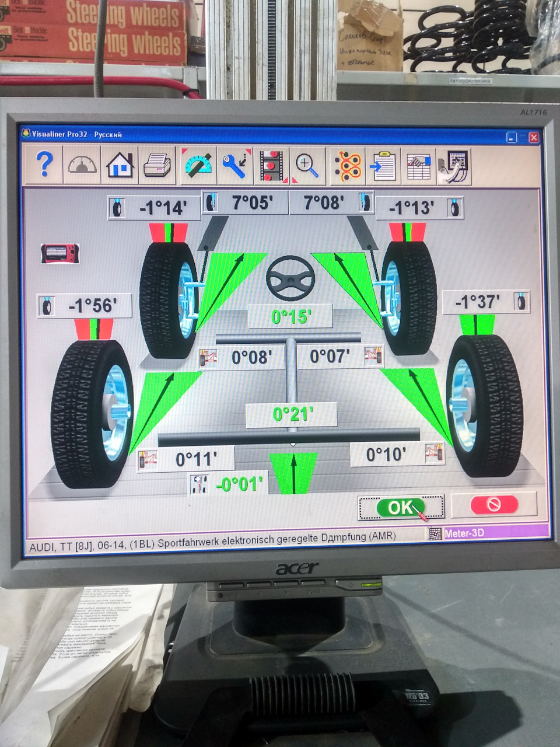Click the hand-on-panel toolbar icon
560x747 pixels.
453,166
